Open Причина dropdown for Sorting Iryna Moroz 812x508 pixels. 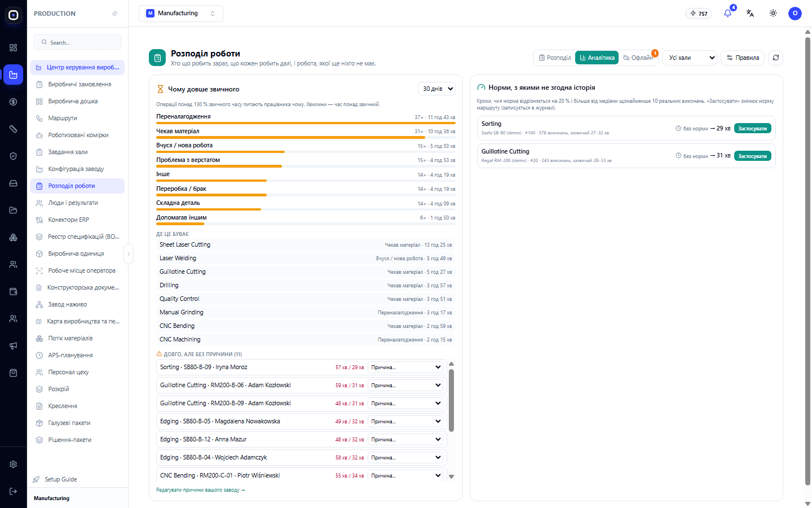click(406, 367)
